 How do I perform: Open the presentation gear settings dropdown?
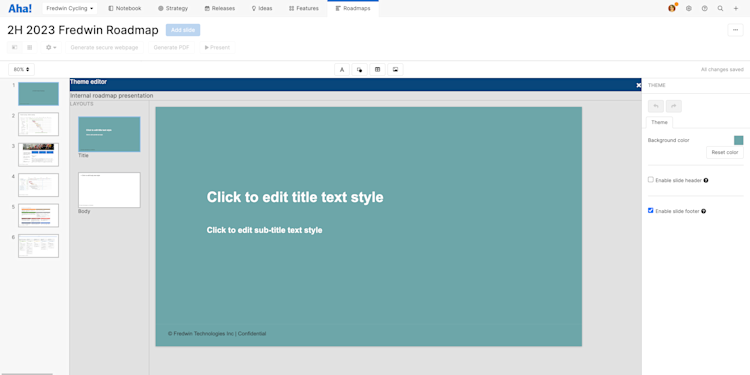pyautogui.click(x=51, y=47)
